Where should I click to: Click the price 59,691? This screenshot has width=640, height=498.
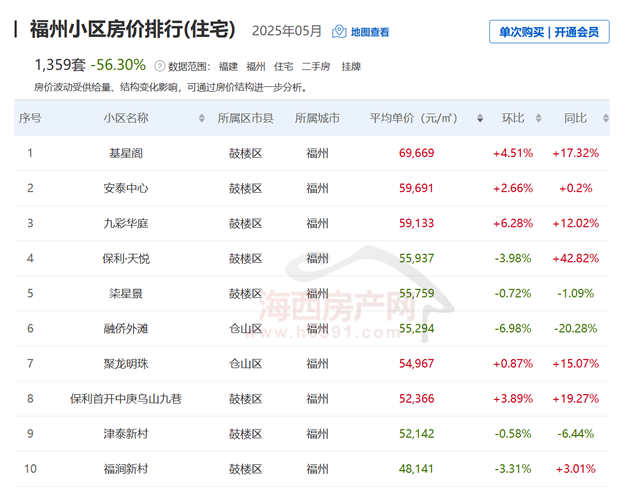click(x=416, y=189)
